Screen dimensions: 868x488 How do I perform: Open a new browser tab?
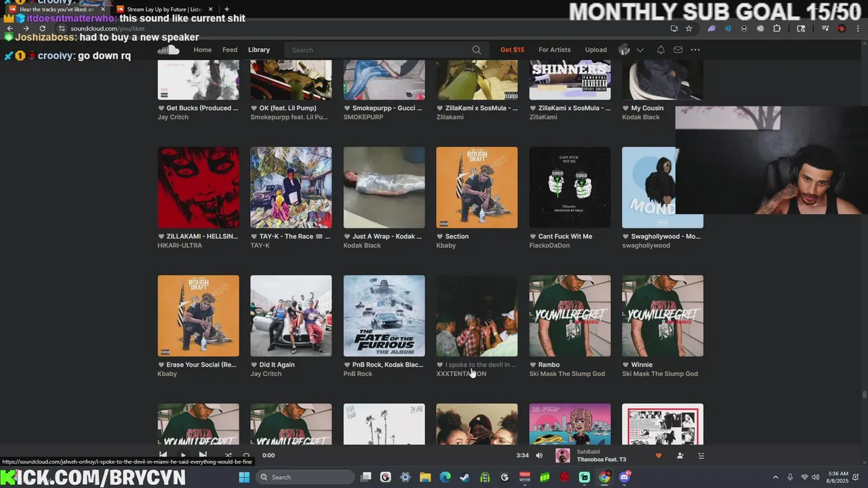226,9
